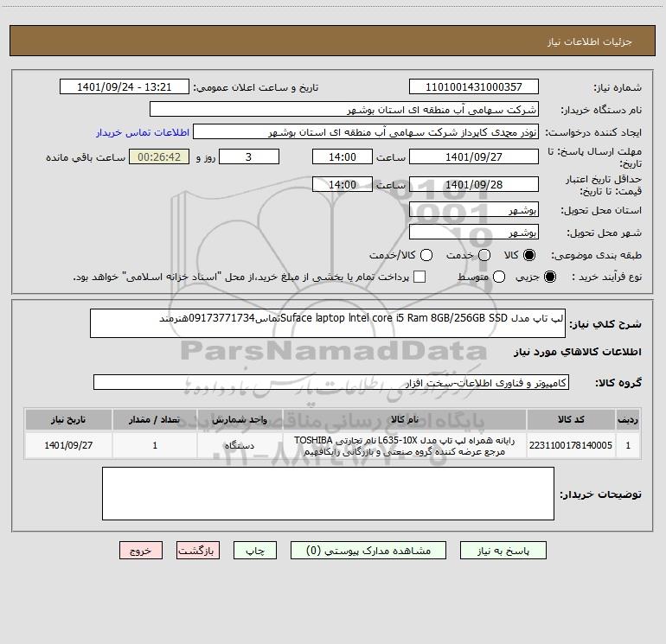Click the response deadline date 1401/09/27 field

coord(474,156)
